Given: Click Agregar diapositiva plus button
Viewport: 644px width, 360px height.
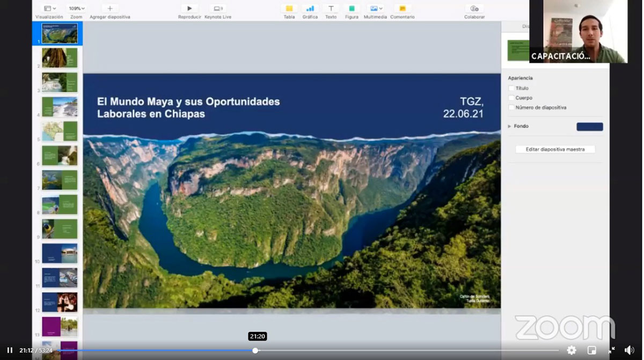Looking at the screenshot, I should tap(110, 9).
